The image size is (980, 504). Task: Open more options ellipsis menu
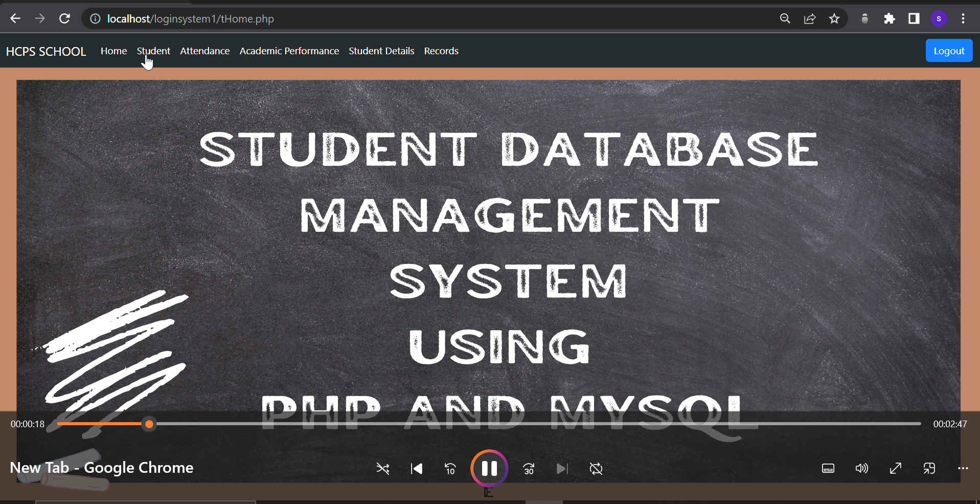coord(963,468)
